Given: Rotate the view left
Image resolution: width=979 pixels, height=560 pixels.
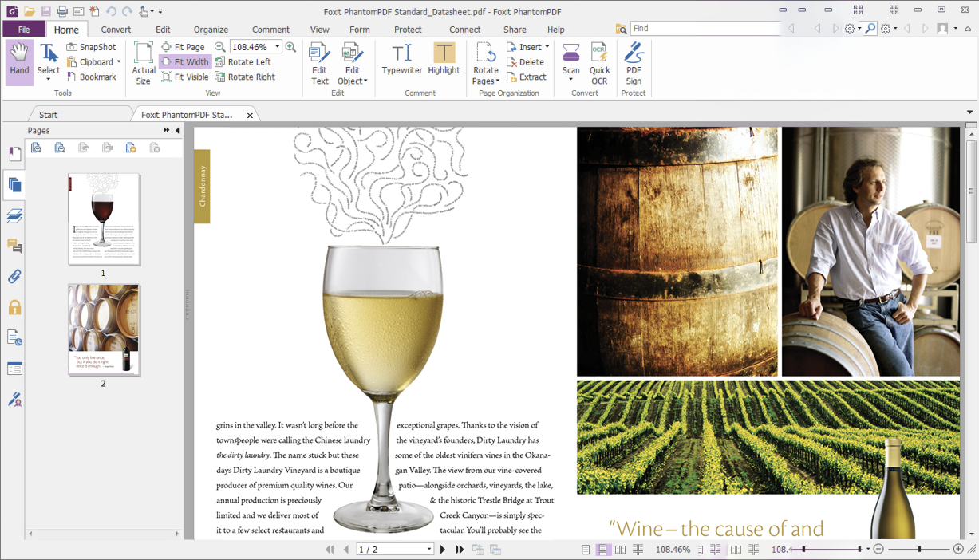Looking at the screenshot, I should pyautogui.click(x=243, y=62).
